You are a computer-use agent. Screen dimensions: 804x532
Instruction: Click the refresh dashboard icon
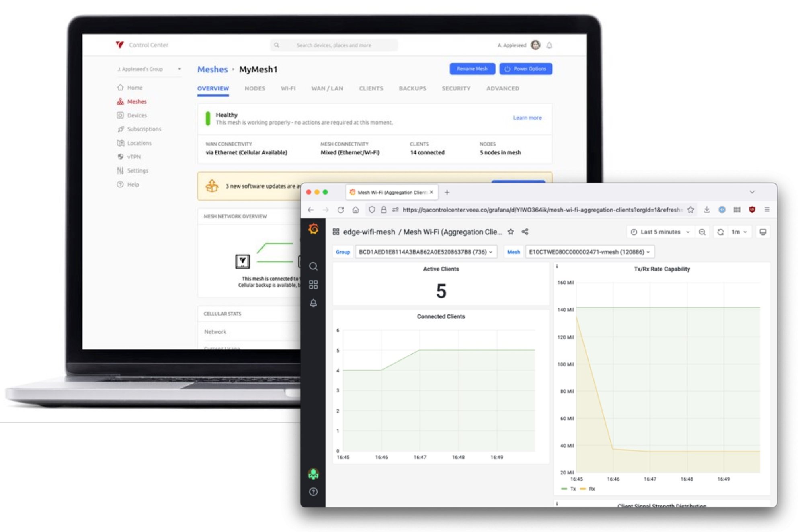click(x=720, y=232)
